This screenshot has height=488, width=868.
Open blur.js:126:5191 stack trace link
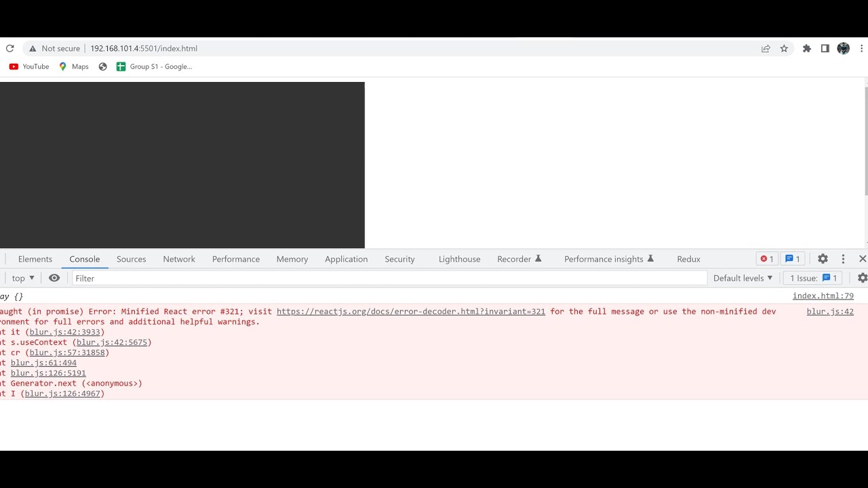[x=48, y=373]
